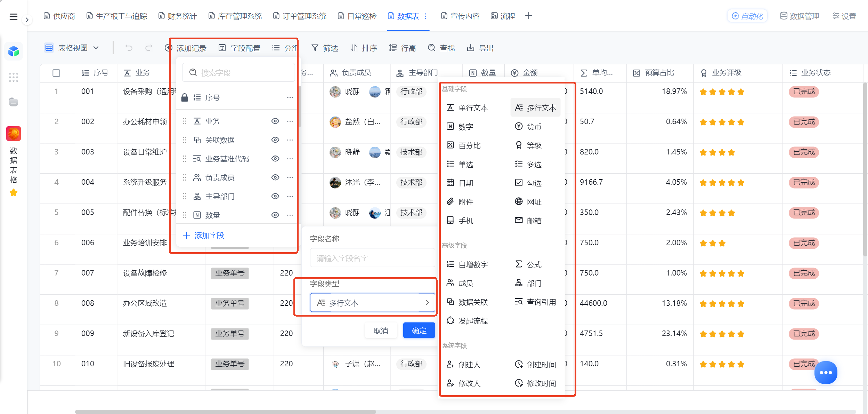Select 创建时间 system field
Image resolution: width=868 pixels, height=414 pixels.
pos(535,365)
